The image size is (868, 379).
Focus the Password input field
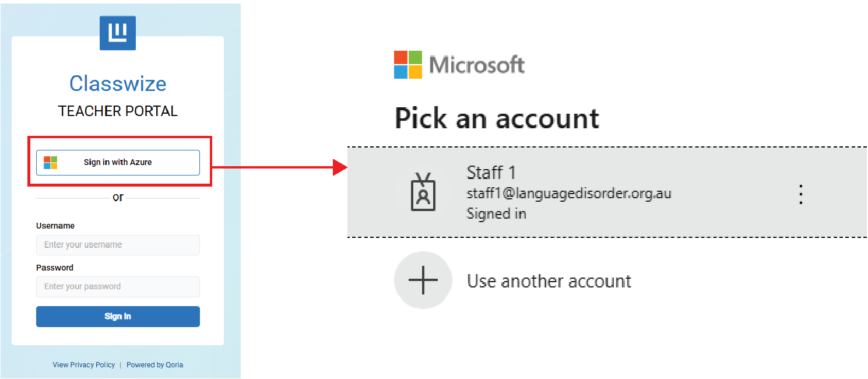[118, 287]
